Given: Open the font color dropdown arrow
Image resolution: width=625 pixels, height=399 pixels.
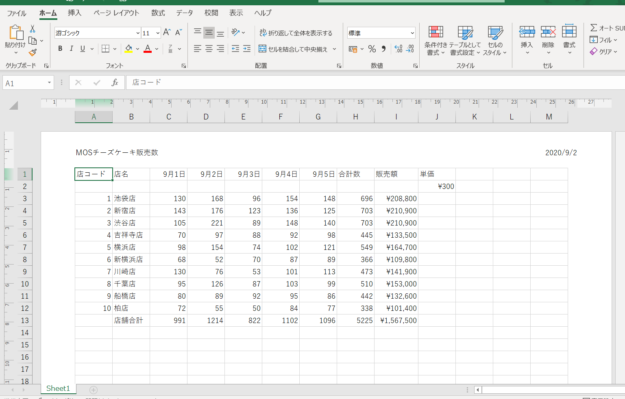Looking at the screenshot, I should point(157,49).
